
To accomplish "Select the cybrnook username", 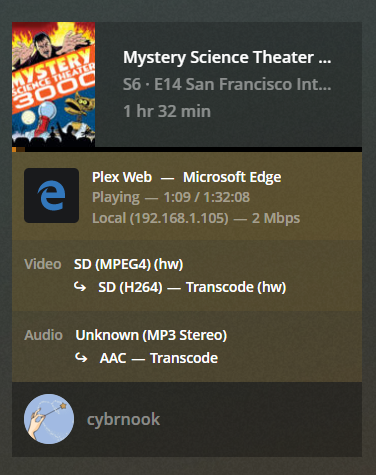I will coord(123,419).
